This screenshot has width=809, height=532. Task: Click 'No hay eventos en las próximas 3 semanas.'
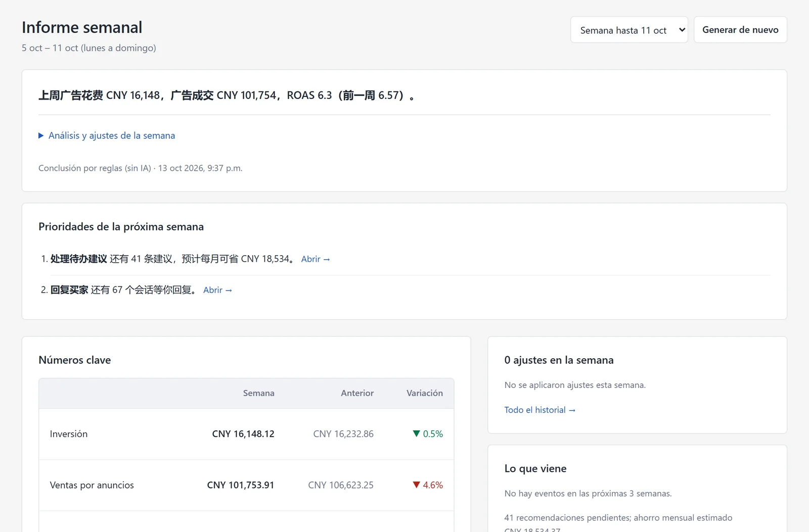588,494
